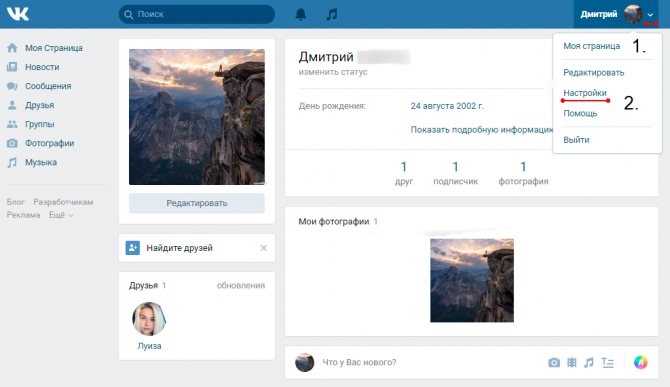Click the note icon beside Музыка
This screenshot has width=670, height=387.
(12, 162)
